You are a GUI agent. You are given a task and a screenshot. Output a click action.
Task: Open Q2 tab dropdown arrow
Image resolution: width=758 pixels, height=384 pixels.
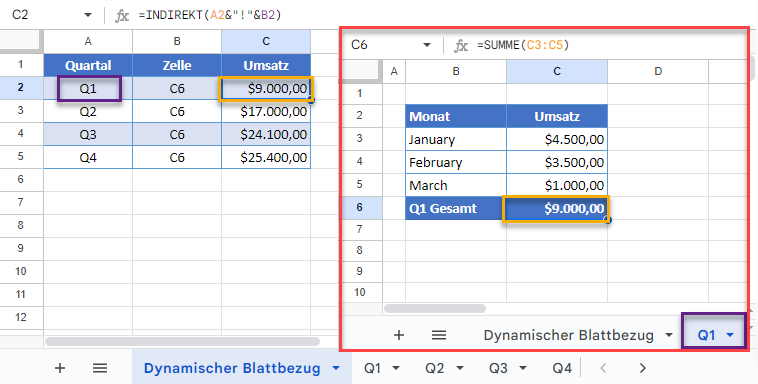coord(460,368)
